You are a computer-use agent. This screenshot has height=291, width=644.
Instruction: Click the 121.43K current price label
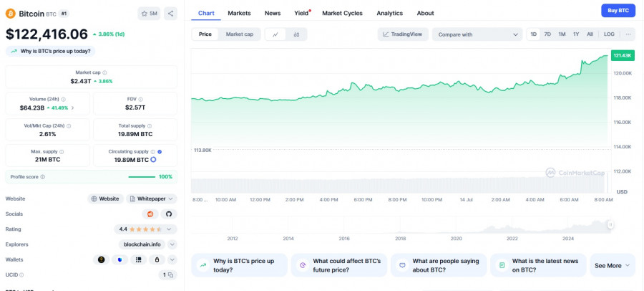[x=623, y=56]
